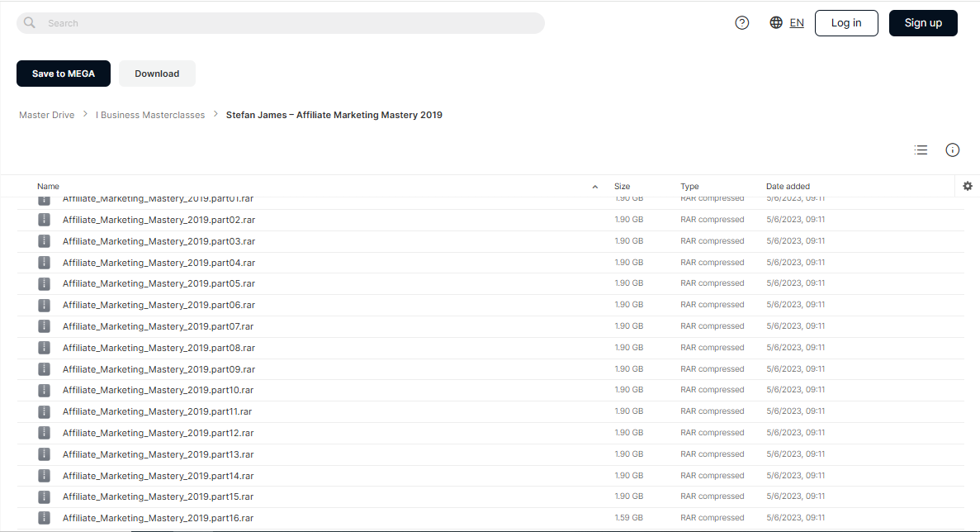Select Affiliate_Marketing_Mastery_2019.part06.rar file name

pyautogui.click(x=159, y=305)
